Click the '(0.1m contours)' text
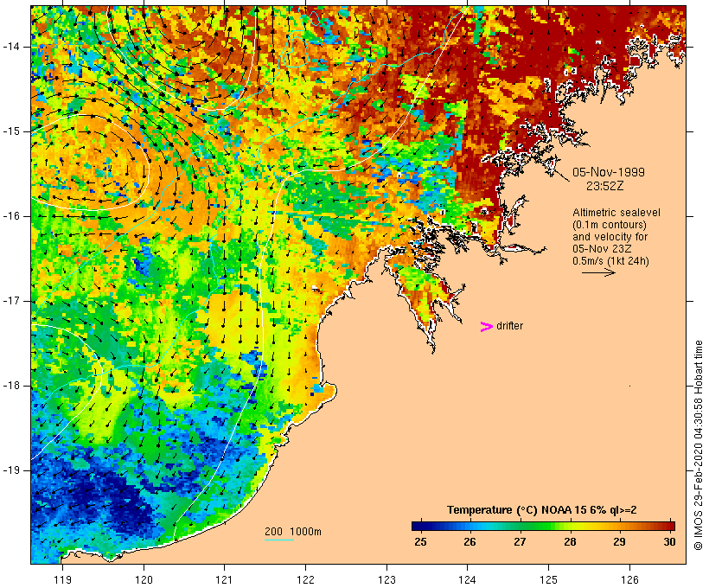 (x=610, y=225)
